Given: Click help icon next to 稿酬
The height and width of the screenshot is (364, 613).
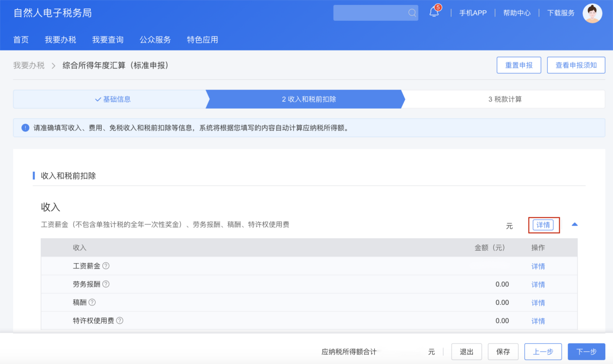Looking at the screenshot, I should point(92,302).
